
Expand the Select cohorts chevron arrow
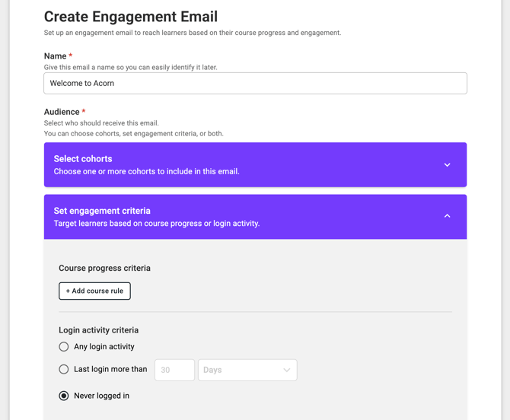tap(447, 165)
